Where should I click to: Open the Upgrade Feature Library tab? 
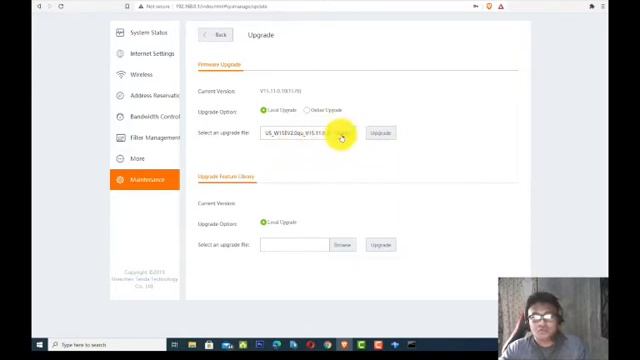tap(226, 176)
